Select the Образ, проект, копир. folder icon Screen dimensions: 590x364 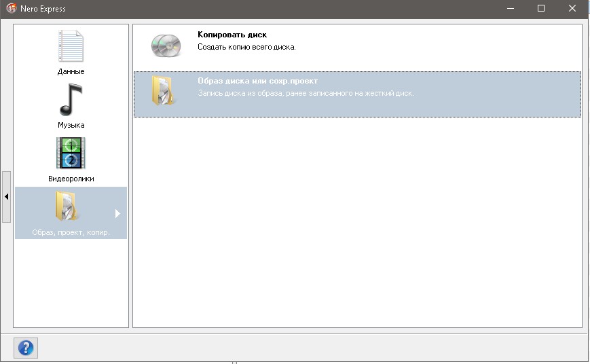67,206
